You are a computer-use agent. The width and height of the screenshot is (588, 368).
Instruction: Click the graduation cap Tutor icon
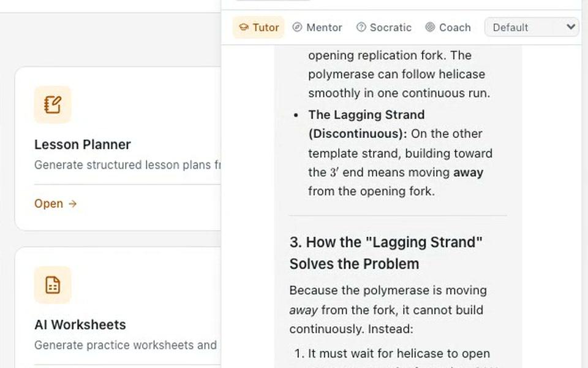click(244, 28)
